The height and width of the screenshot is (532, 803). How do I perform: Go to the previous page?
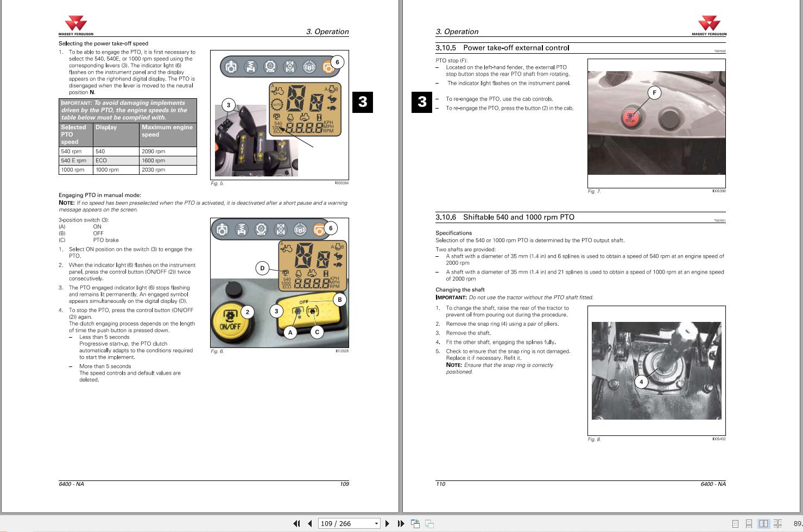(x=309, y=523)
